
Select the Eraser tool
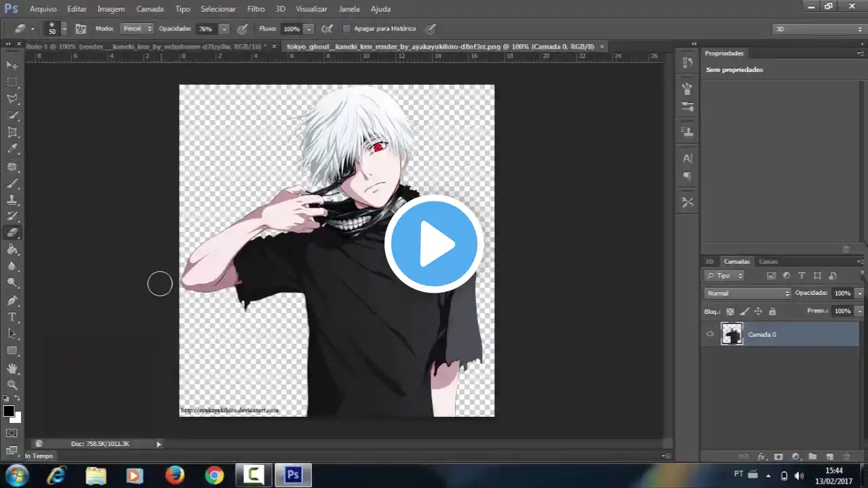click(x=12, y=232)
